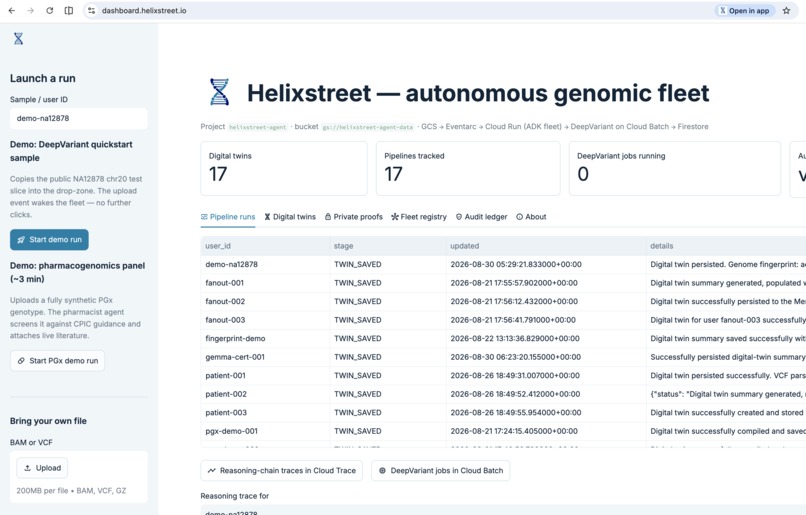Click the Open in app button

744,10
